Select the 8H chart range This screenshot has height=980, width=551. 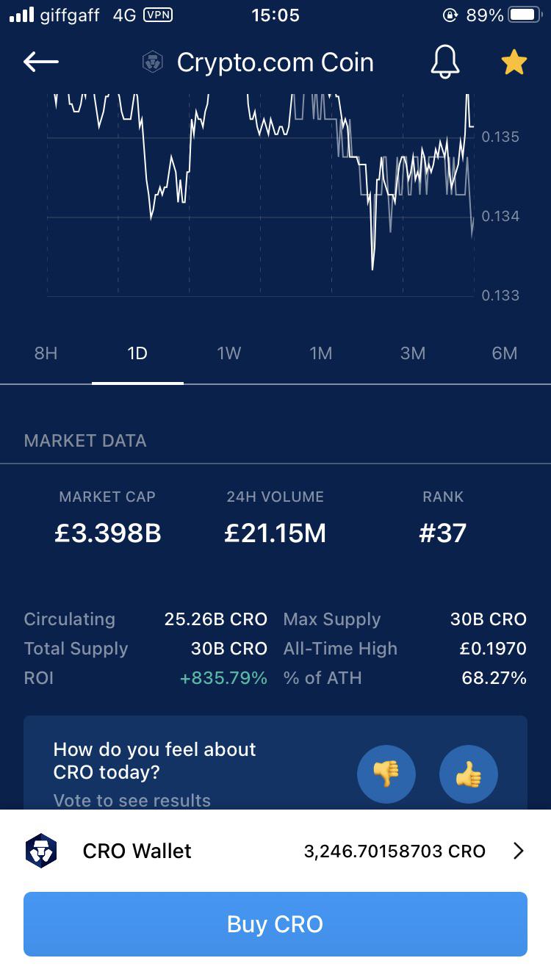coord(46,353)
